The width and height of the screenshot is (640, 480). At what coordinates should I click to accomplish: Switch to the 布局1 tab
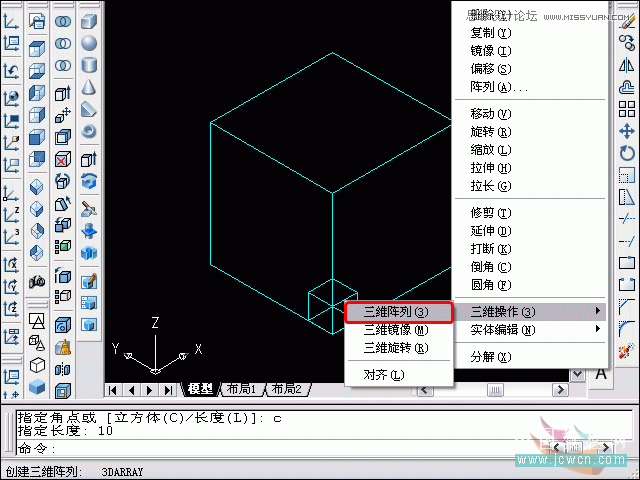pos(242,389)
